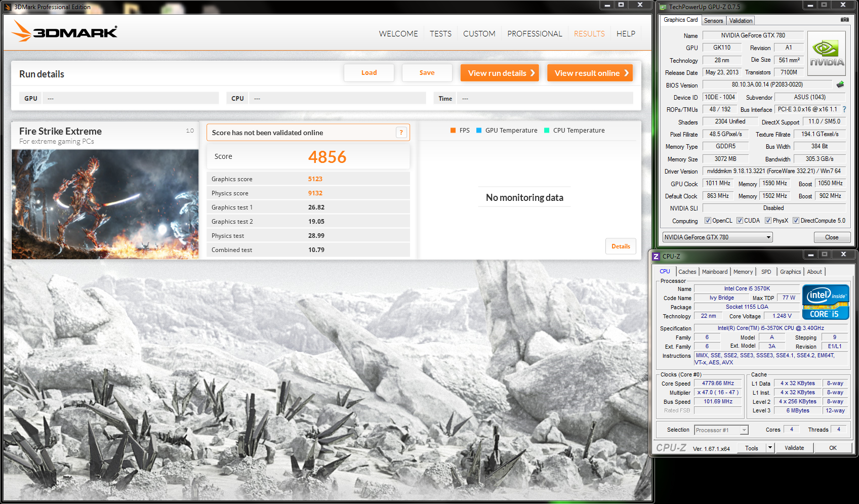Click Close button in GPU-Z
This screenshot has height=504, width=859.
click(x=831, y=237)
